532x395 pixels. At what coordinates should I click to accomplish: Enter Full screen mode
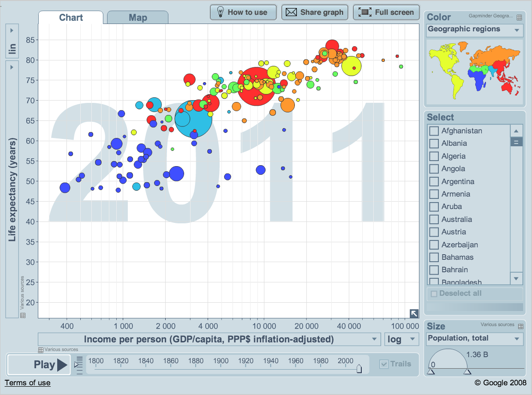(x=386, y=12)
